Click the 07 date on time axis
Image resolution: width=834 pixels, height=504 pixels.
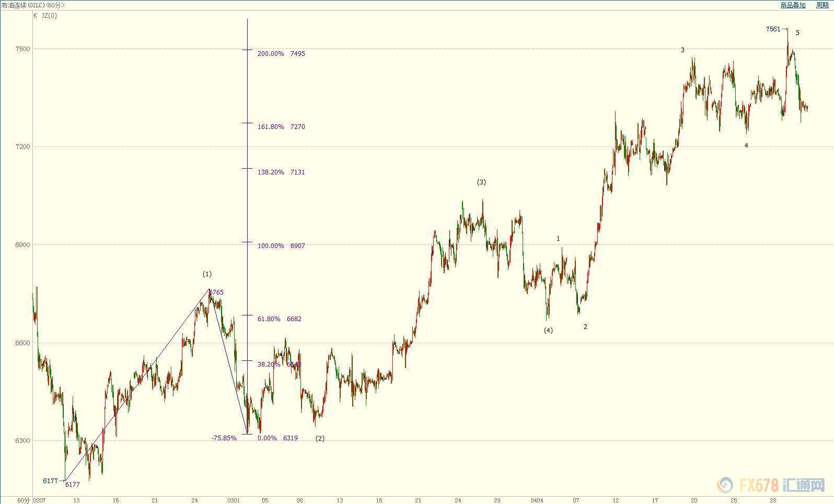[x=576, y=500]
